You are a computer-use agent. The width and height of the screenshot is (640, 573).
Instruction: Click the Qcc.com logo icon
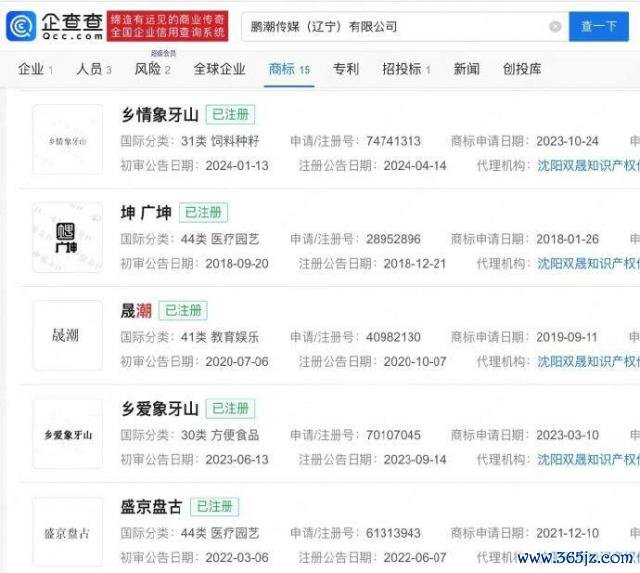[21, 26]
